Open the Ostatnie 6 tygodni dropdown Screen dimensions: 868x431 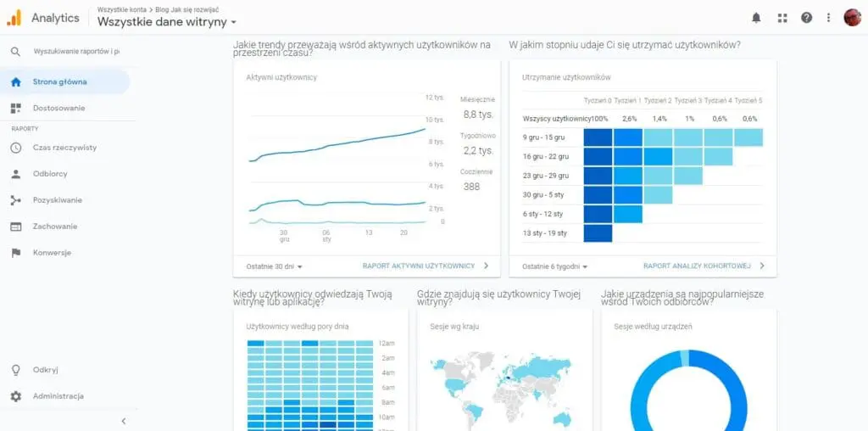[x=554, y=266]
